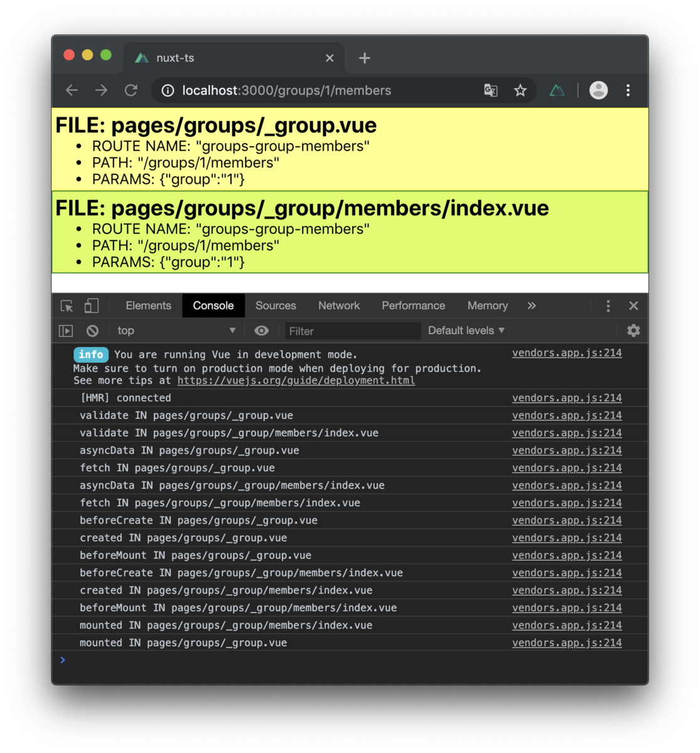Select 'validate IN pages/groups/_group.vue' log
Viewport: 700px width, 753px height.
[x=350, y=415]
